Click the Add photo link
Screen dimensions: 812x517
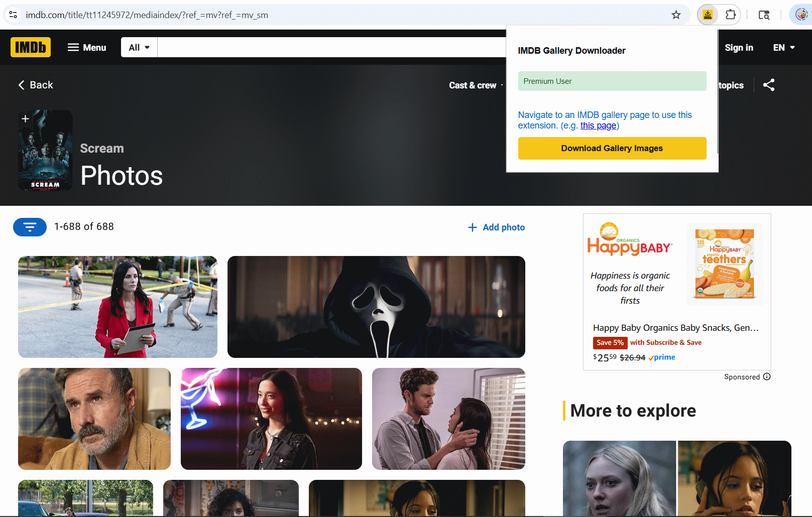click(x=496, y=227)
